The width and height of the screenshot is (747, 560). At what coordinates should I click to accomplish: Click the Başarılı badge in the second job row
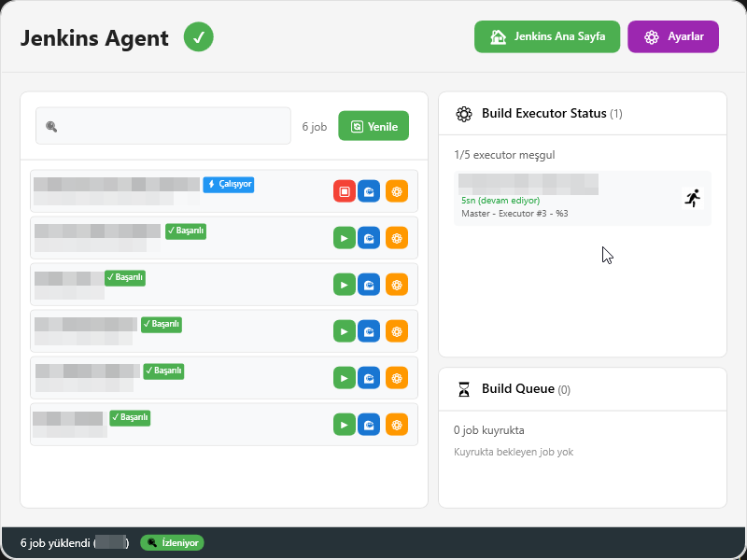point(186,231)
